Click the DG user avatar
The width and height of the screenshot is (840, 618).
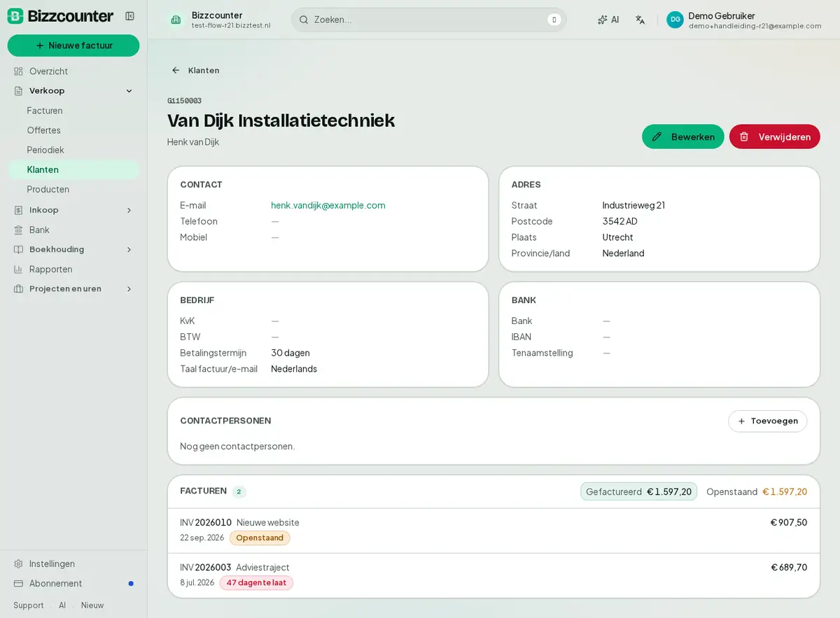675,20
